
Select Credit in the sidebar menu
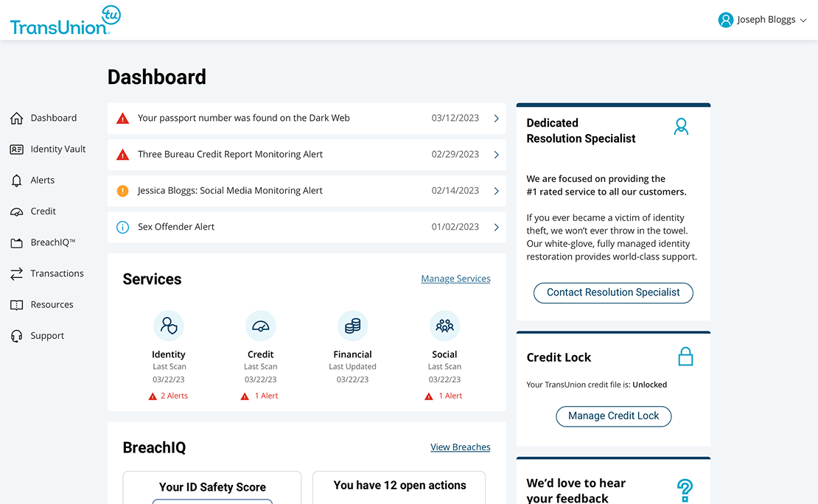click(x=43, y=211)
